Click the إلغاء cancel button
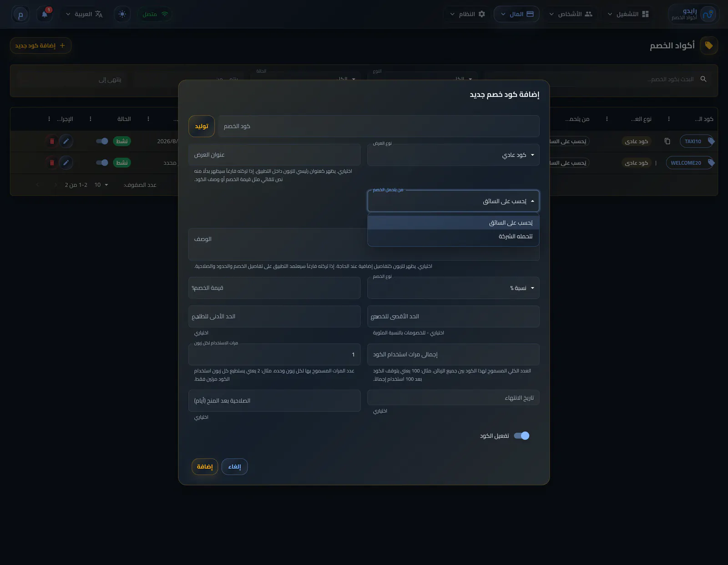 tap(234, 467)
